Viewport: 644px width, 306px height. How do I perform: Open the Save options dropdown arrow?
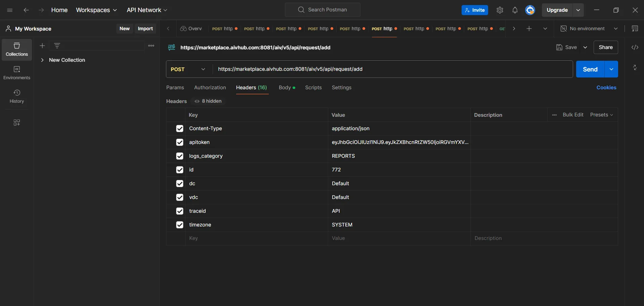tap(585, 47)
